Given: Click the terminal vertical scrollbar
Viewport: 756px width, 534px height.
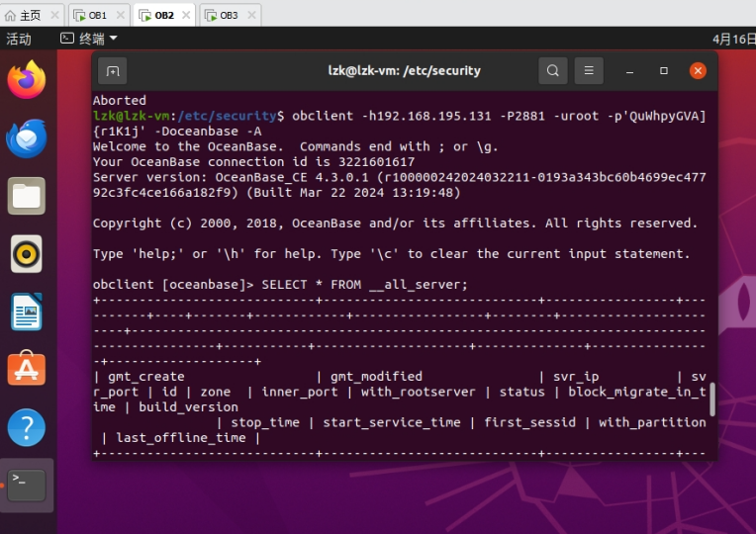Looking at the screenshot, I should (712, 400).
